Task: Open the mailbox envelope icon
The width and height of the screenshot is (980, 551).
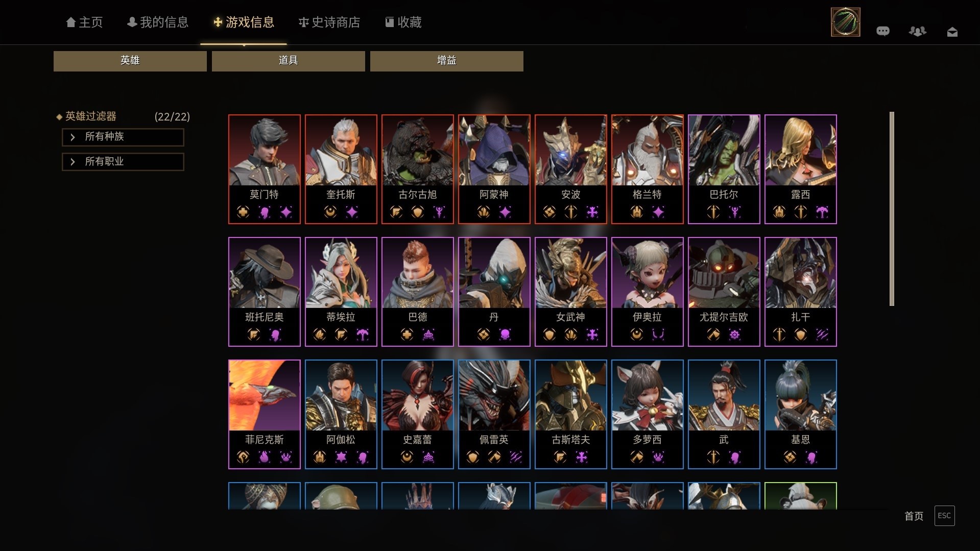Action: click(952, 32)
